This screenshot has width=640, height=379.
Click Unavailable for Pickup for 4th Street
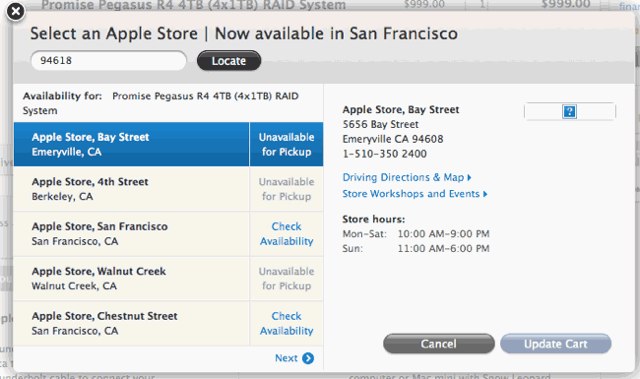pyautogui.click(x=287, y=189)
